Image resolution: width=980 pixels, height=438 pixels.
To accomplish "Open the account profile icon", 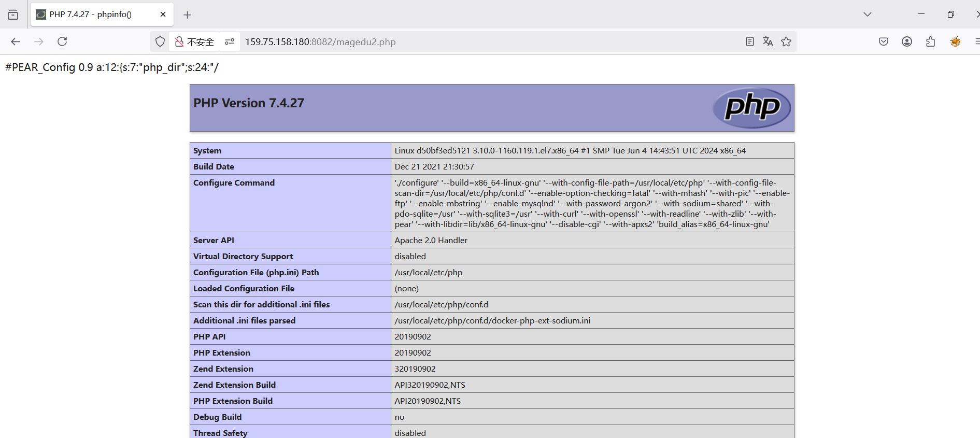I will (x=907, y=41).
